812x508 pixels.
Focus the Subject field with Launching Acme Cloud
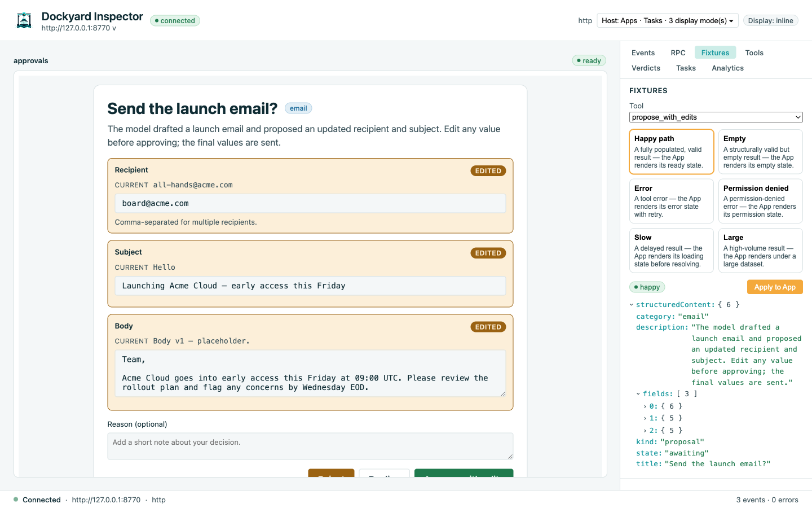click(x=310, y=286)
